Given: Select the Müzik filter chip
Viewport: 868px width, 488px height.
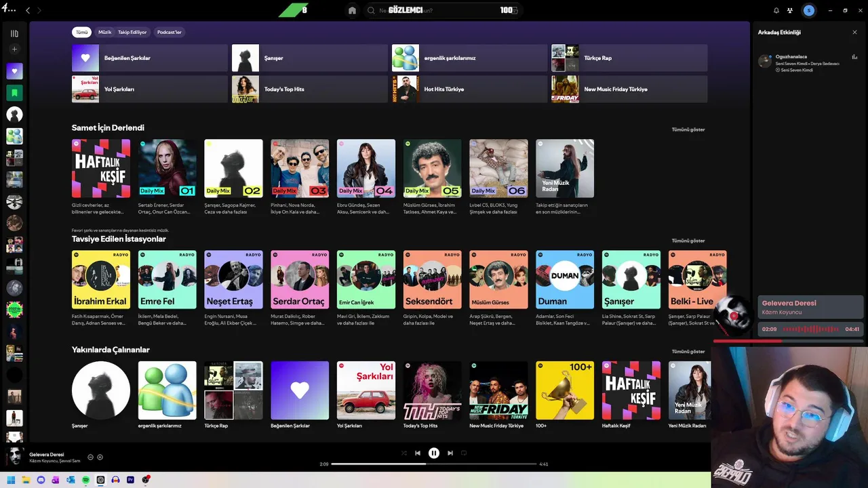Looking at the screenshot, I should [x=104, y=32].
